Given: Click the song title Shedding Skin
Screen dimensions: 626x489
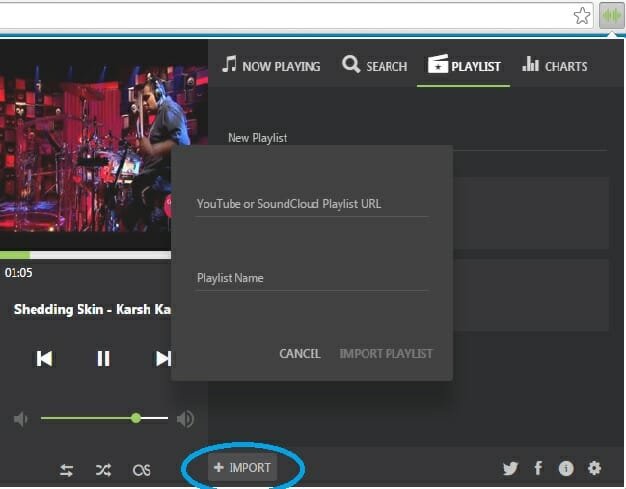Looking at the screenshot, I should [x=92, y=309].
